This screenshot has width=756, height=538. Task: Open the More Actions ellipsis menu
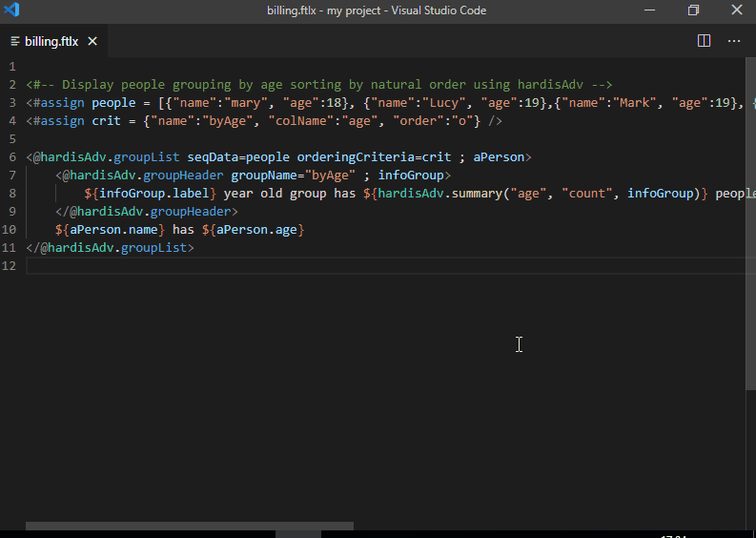click(734, 41)
